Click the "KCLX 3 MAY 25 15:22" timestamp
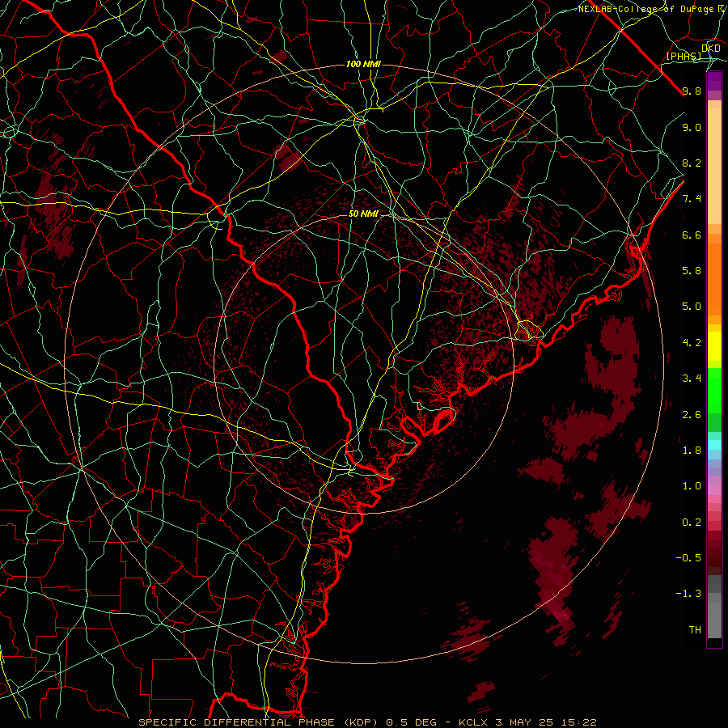This screenshot has height=728, width=728. click(x=527, y=722)
